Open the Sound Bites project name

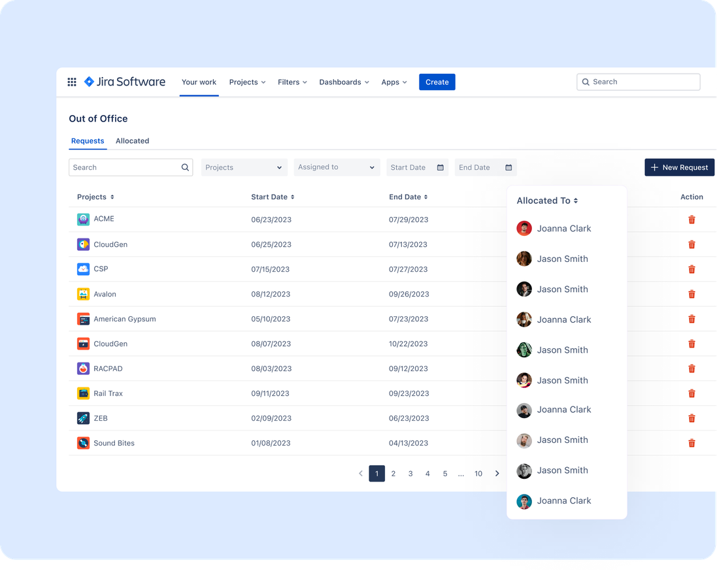click(114, 443)
